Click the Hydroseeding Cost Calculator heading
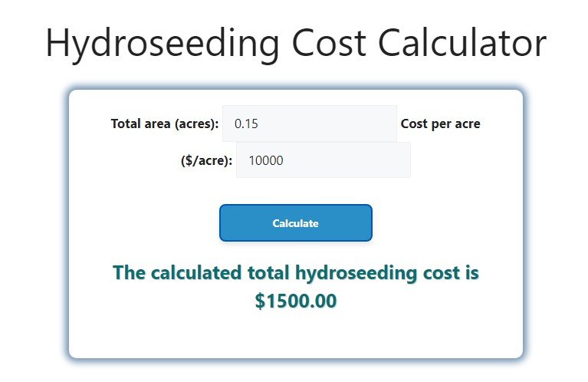 [x=295, y=43]
